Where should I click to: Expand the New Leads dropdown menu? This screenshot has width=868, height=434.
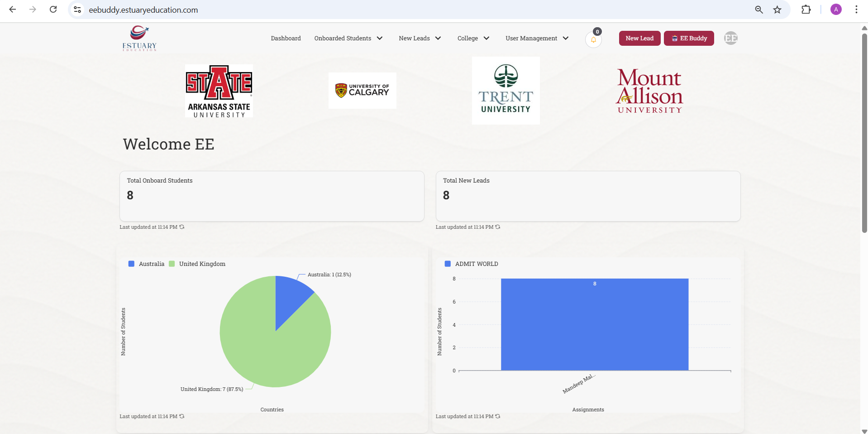point(420,39)
